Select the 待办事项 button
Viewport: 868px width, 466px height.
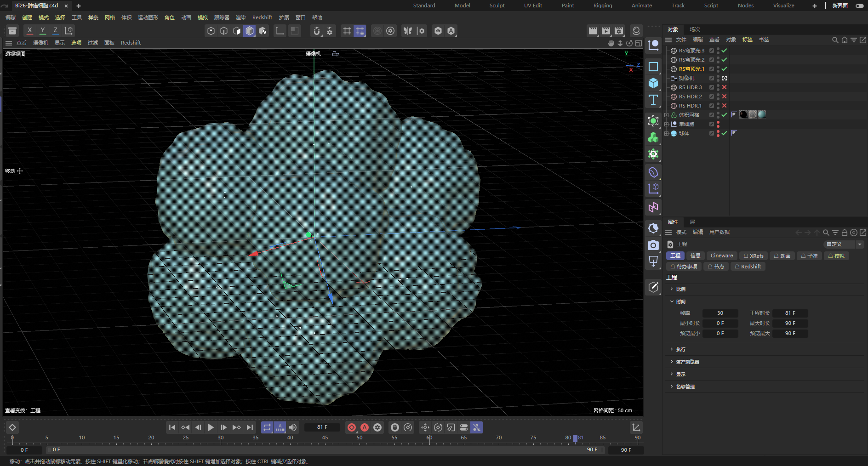click(684, 267)
